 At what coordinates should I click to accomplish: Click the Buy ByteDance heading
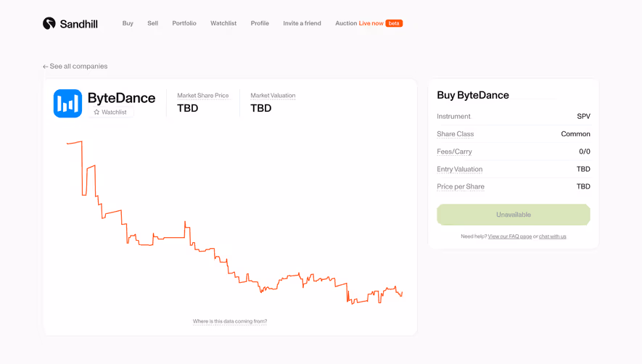tap(473, 95)
